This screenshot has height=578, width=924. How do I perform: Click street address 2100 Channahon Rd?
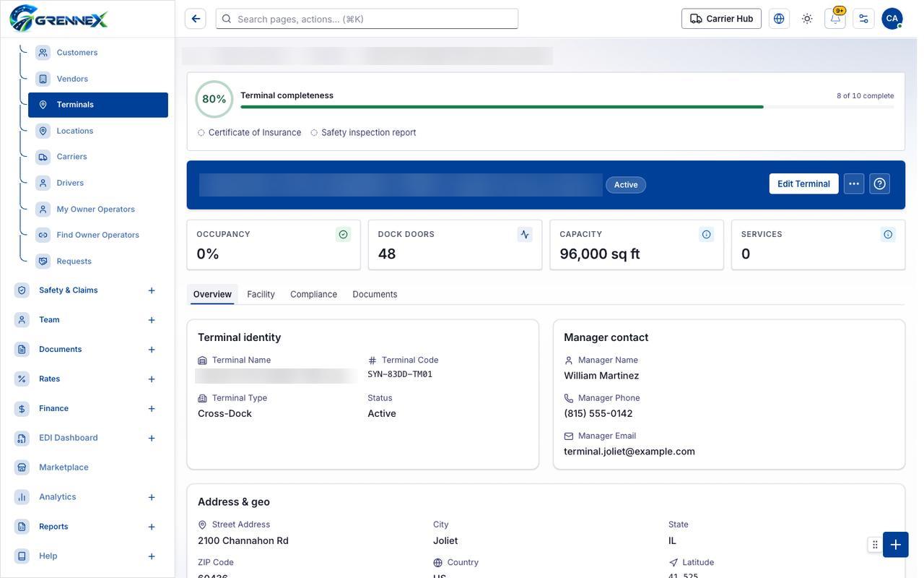pyautogui.click(x=243, y=540)
